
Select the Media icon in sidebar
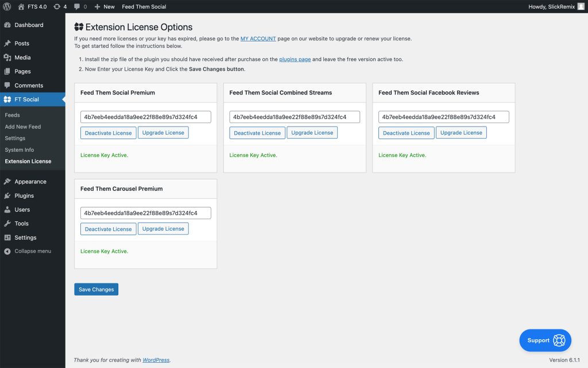7,57
